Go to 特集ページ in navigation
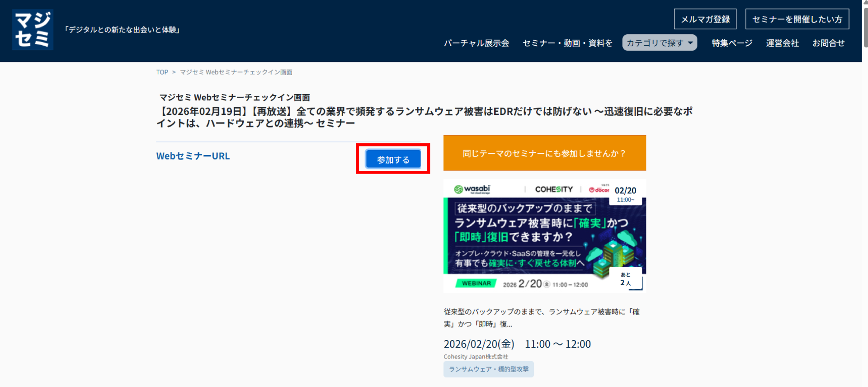Viewport: 868px width, 387px height. click(731, 43)
